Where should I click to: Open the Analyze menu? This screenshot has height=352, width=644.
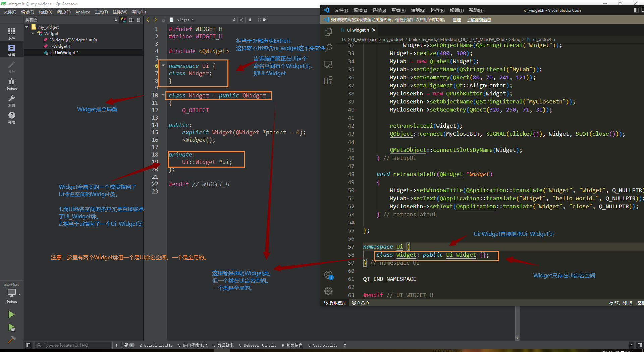coord(83,12)
